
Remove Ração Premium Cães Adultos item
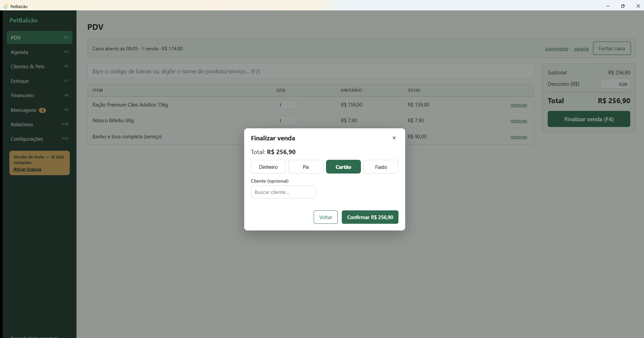coord(519,105)
